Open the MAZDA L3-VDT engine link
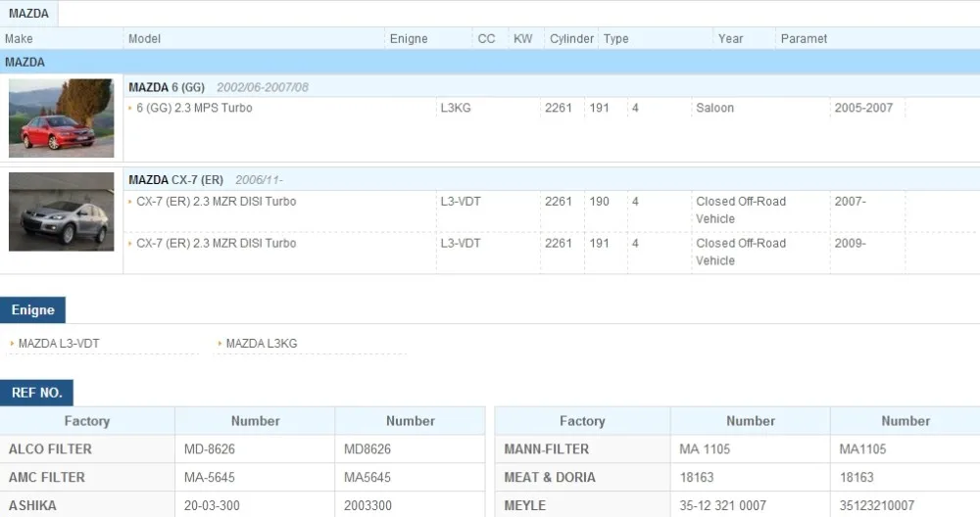 pyautogui.click(x=59, y=344)
